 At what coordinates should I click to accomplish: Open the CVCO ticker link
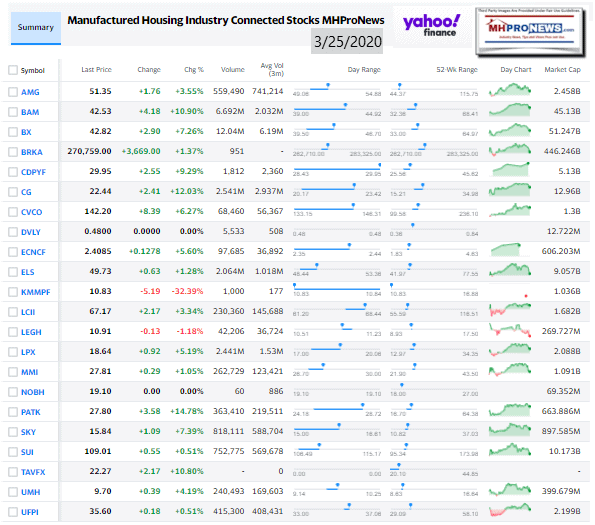(x=31, y=212)
